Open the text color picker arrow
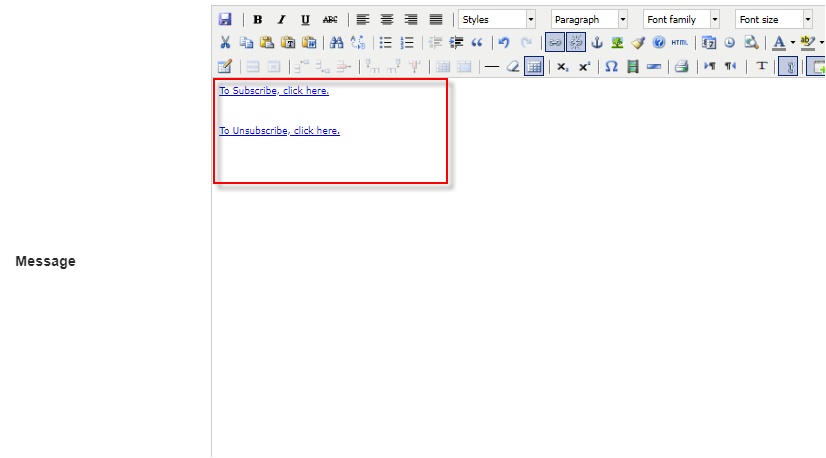The height and width of the screenshot is (458, 826). [793, 43]
